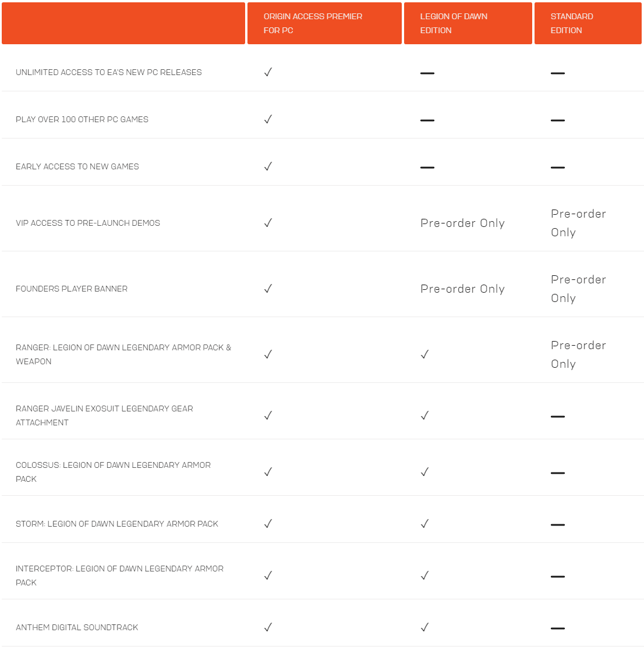Click Premier checkmark for Unlimited Access row
This screenshot has height=650, width=644.
coord(268,72)
